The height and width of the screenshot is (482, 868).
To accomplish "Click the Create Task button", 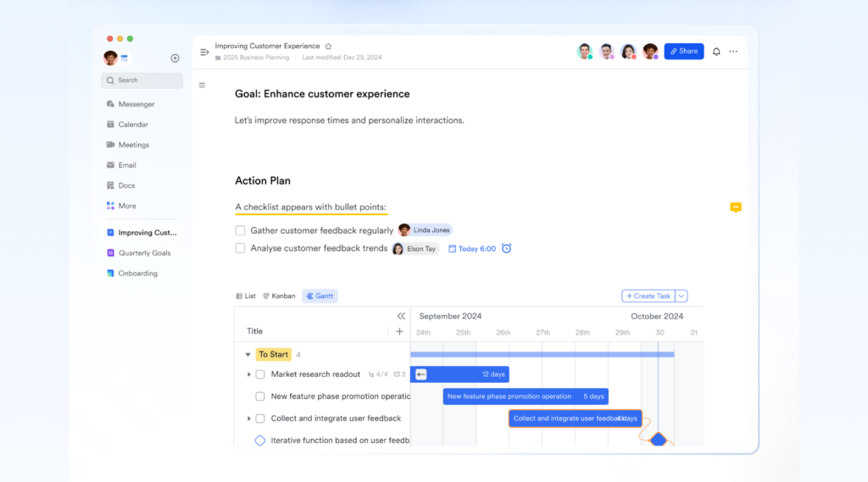I will click(x=648, y=296).
